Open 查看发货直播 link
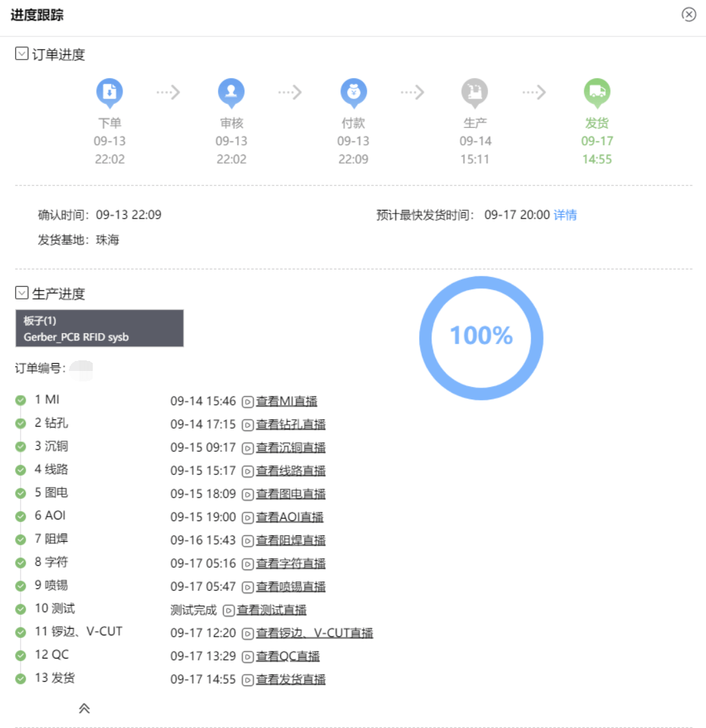706x728 pixels. click(x=291, y=680)
